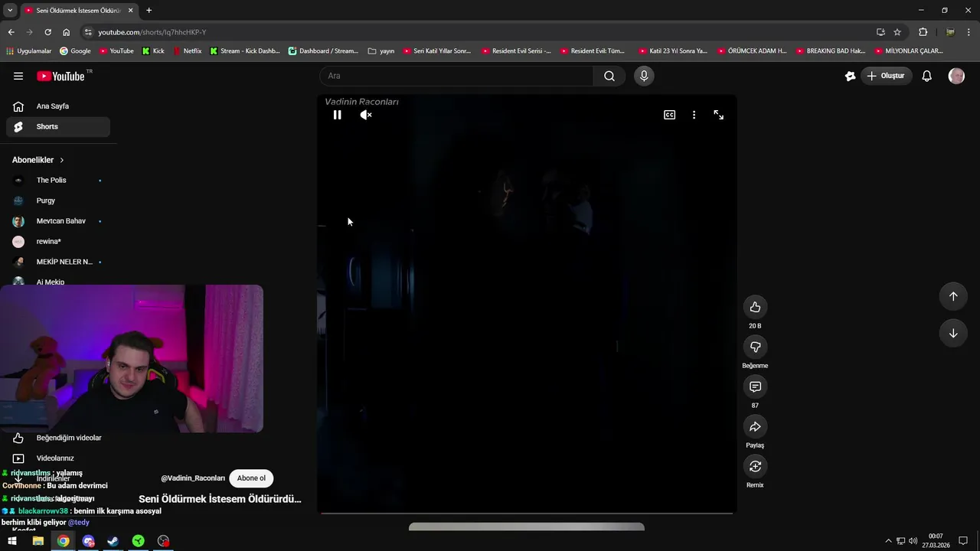Open Steam from the taskbar

pyautogui.click(x=113, y=541)
